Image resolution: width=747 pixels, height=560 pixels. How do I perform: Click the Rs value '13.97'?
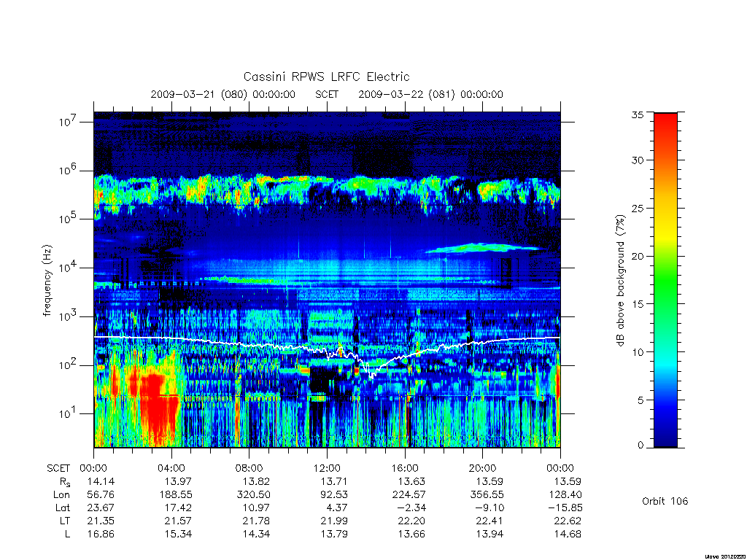[x=179, y=481]
